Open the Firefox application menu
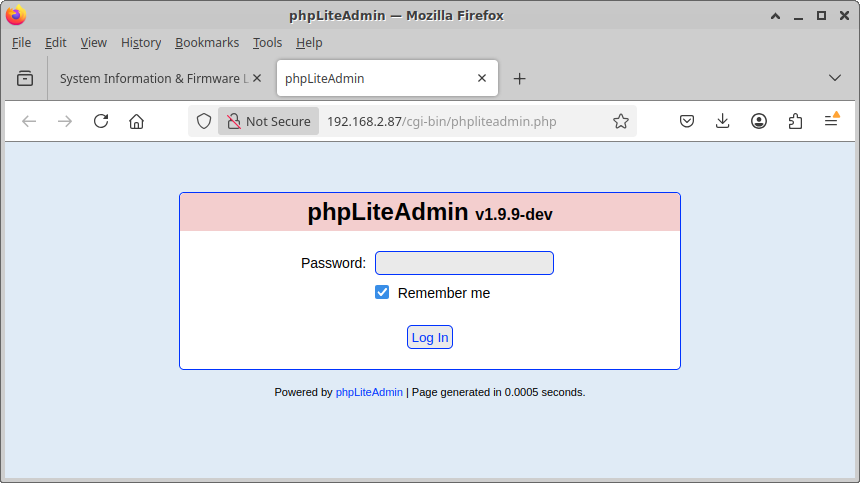This screenshot has height=483, width=860. 831,121
